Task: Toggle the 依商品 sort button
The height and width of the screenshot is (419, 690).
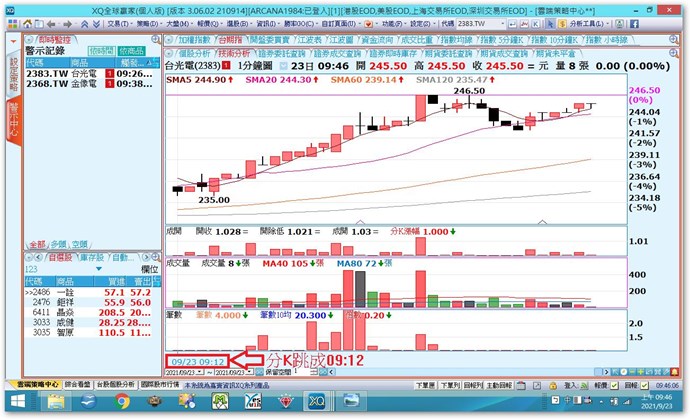Action: [x=131, y=51]
